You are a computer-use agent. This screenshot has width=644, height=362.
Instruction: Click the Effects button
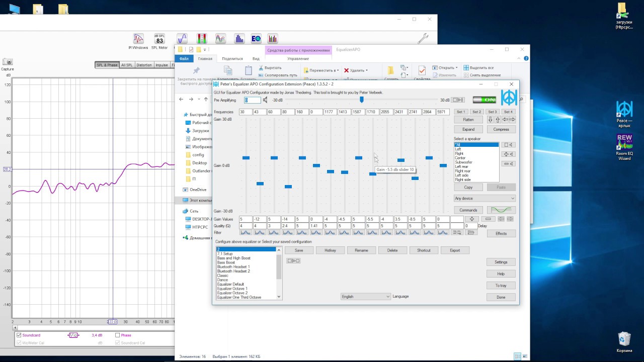point(501,233)
